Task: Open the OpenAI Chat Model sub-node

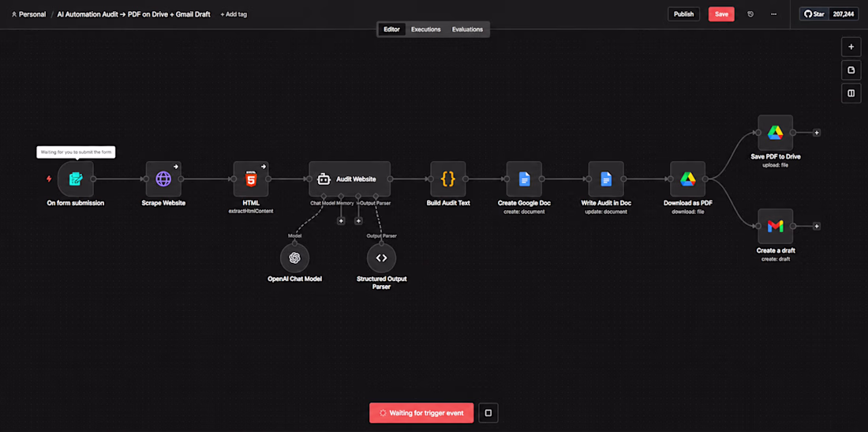Action: 294,257
